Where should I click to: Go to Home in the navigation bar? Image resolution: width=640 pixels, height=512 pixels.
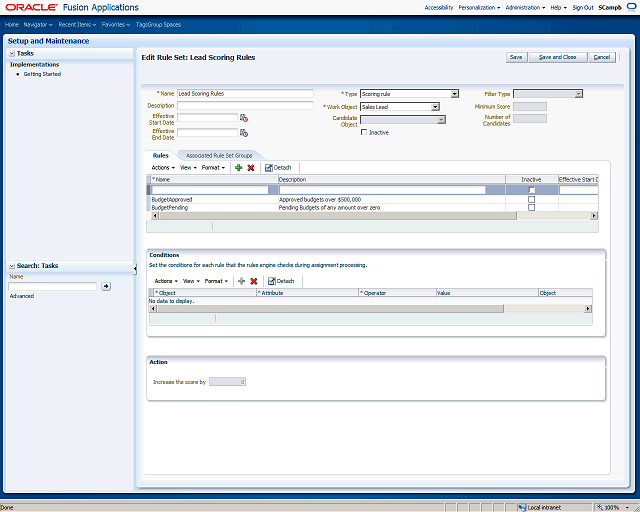12,24
